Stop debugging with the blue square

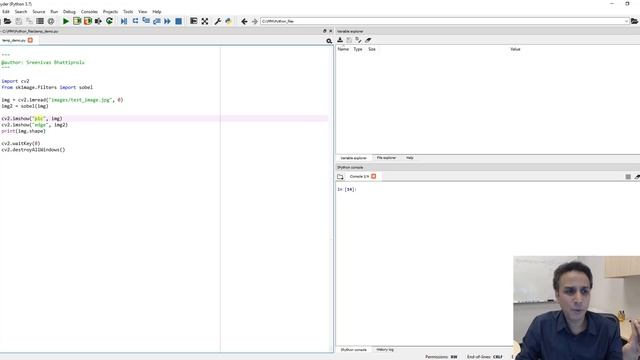point(178,21)
